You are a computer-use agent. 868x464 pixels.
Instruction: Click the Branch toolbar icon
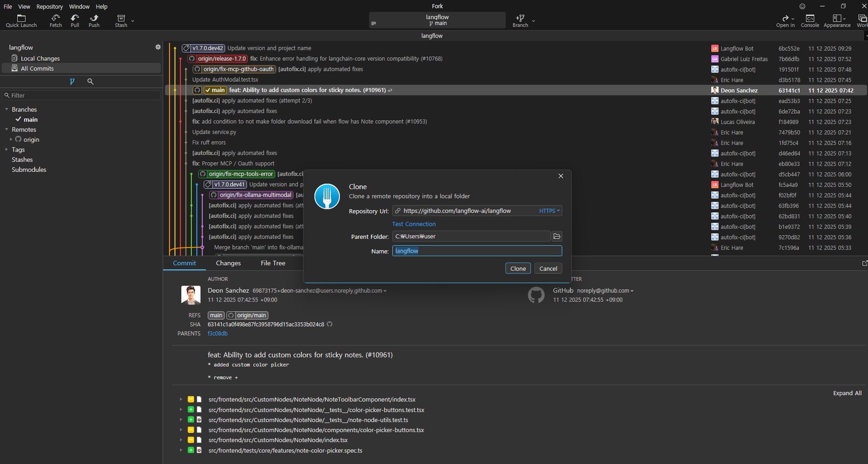[x=520, y=21]
